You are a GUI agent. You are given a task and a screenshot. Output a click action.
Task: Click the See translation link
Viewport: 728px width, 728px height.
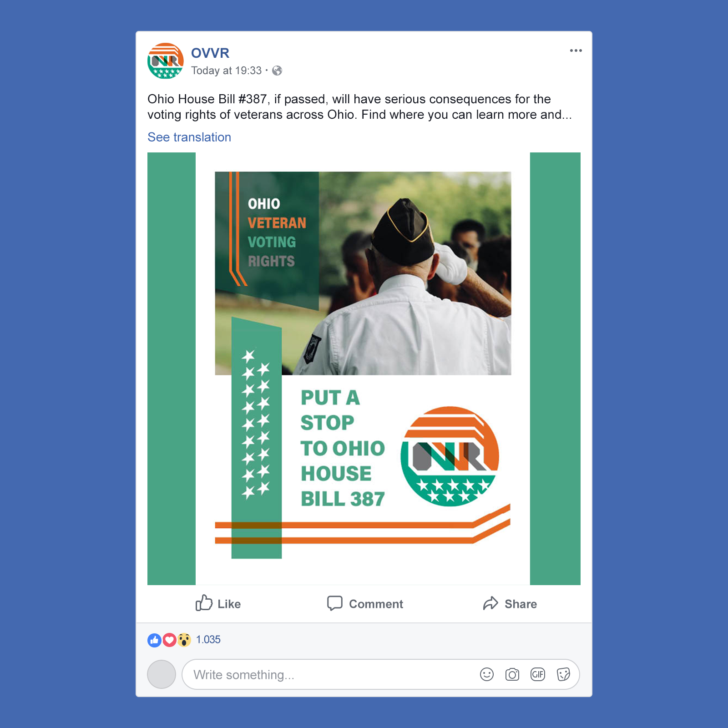pos(189,137)
